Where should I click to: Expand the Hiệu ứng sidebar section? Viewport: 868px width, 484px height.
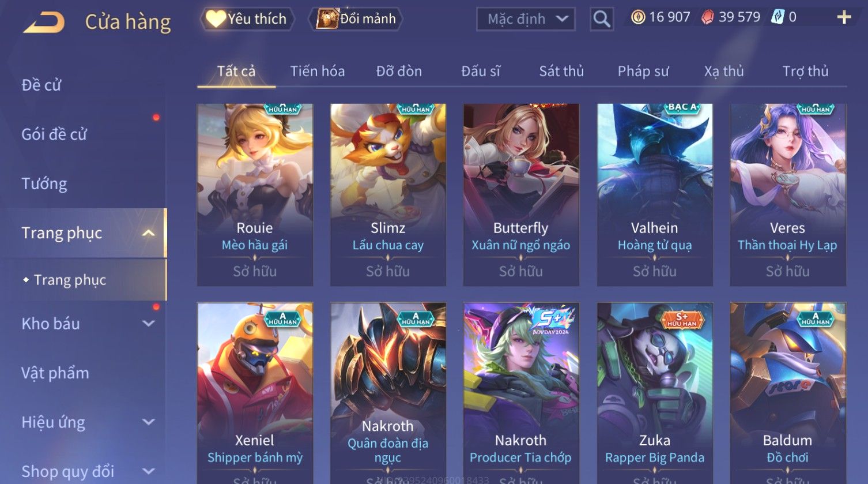click(149, 422)
